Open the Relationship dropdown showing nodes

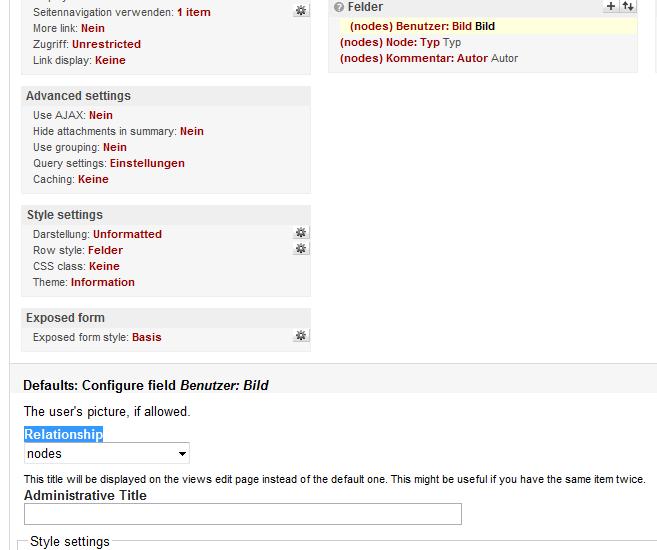pyautogui.click(x=107, y=454)
